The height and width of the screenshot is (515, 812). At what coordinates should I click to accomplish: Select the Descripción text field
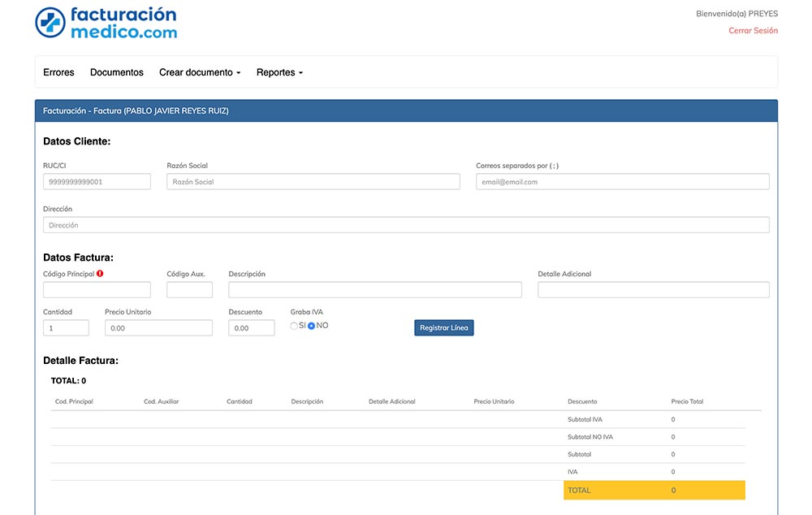(x=374, y=290)
